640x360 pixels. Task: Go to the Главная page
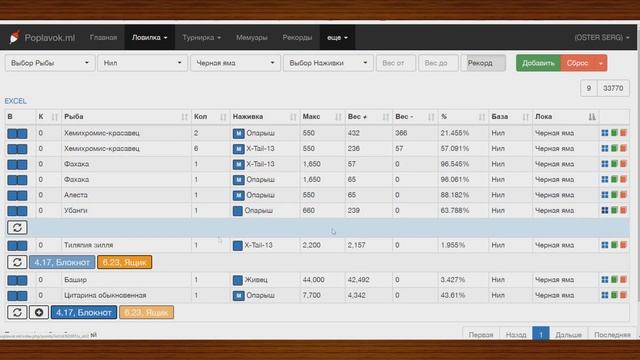(103, 37)
